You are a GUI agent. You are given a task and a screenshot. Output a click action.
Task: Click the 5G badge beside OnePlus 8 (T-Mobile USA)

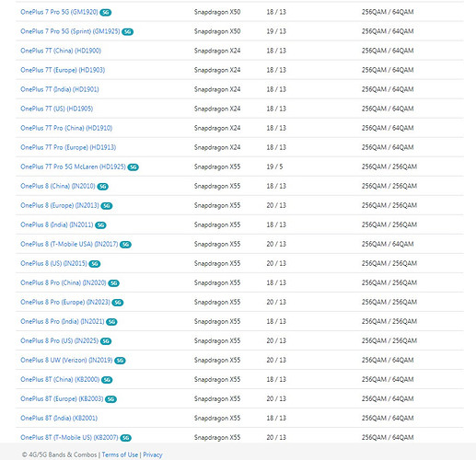point(125,245)
